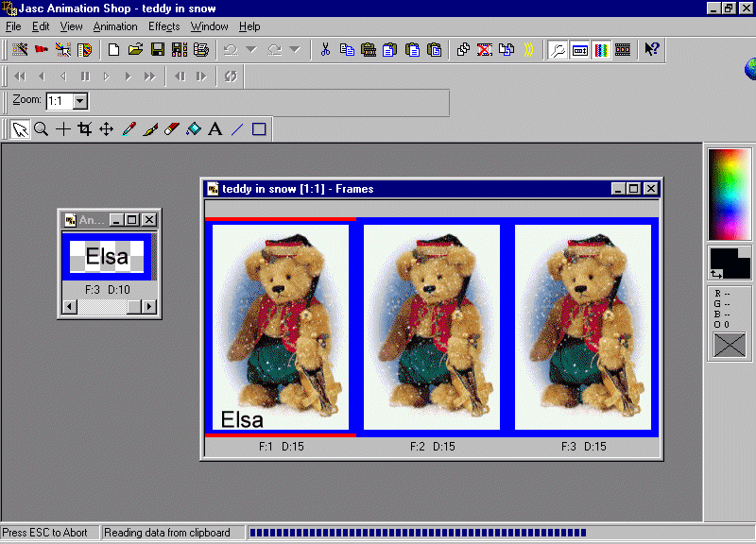The image size is (756, 544).
Task: Open the Zoom ratio dropdown
Action: (79, 100)
